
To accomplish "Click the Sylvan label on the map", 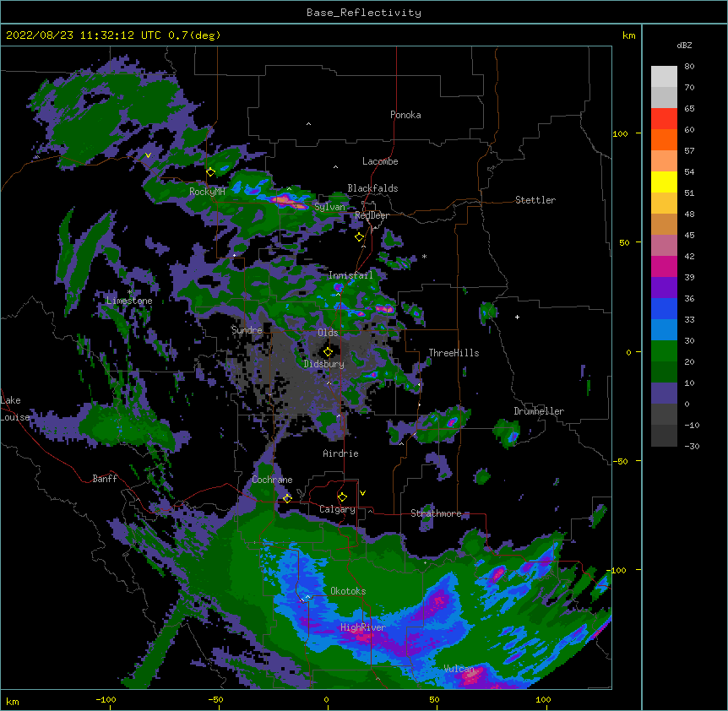I will point(329,207).
